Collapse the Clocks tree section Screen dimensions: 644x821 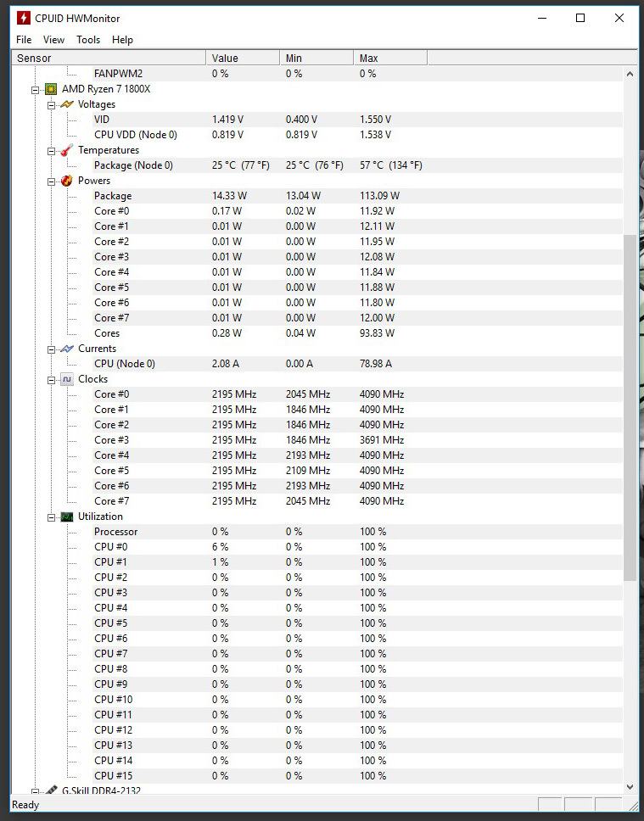pyautogui.click(x=52, y=380)
